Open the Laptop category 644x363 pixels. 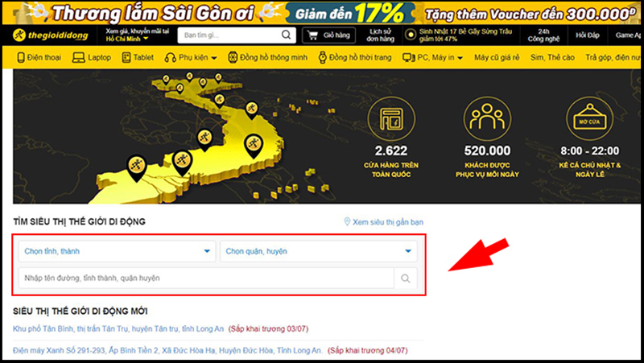[91, 57]
